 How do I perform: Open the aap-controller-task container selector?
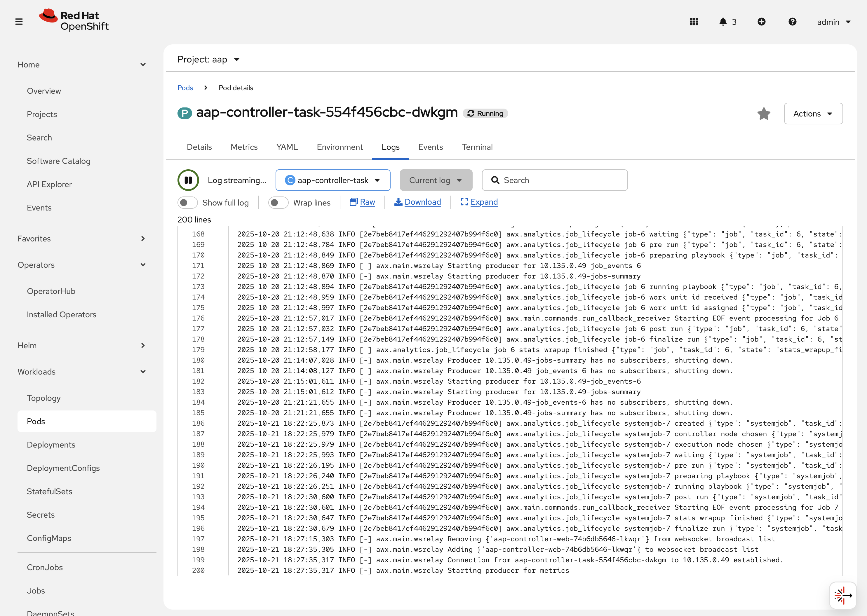coord(332,180)
